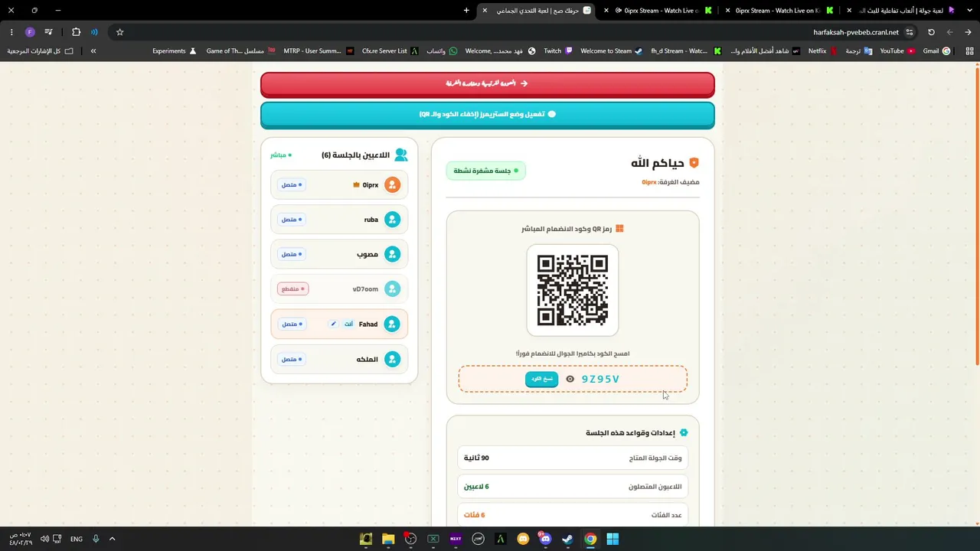Viewport: 980px width, 551px height.
Task: Open the apps grid icon in bookmarks bar
Action: (x=969, y=51)
